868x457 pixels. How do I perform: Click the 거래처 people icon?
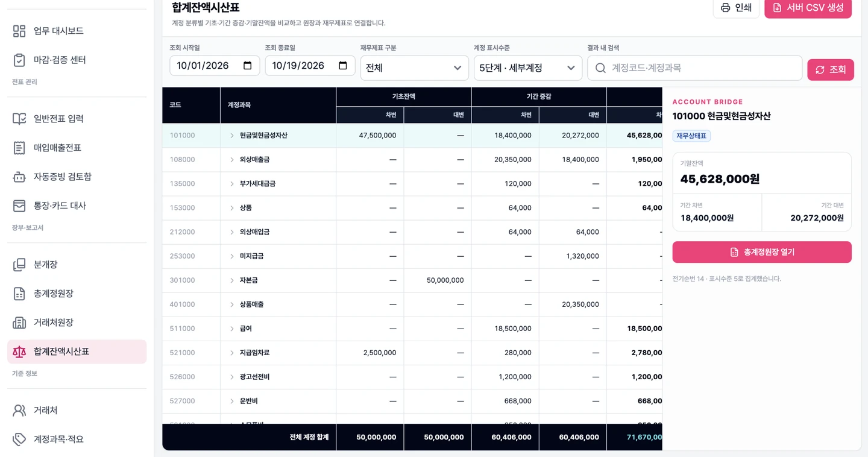19,411
